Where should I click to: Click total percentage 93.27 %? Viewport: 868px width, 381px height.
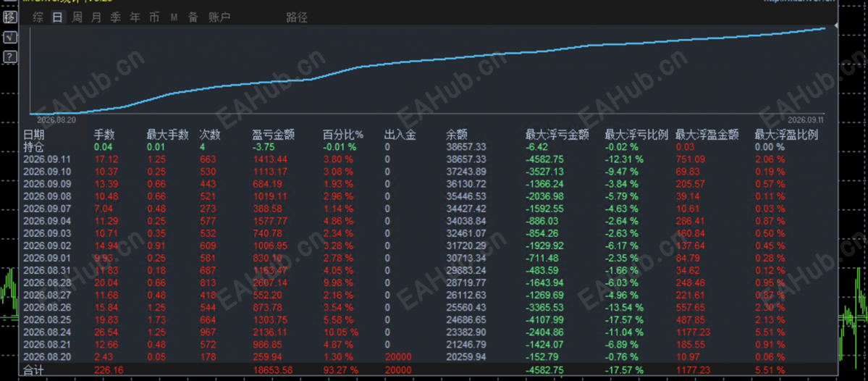point(340,369)
